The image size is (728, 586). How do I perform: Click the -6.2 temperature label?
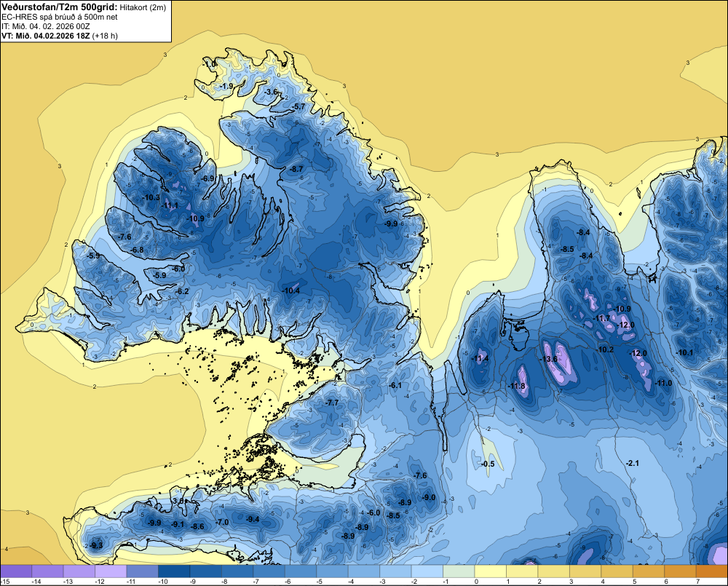(183, 291)
